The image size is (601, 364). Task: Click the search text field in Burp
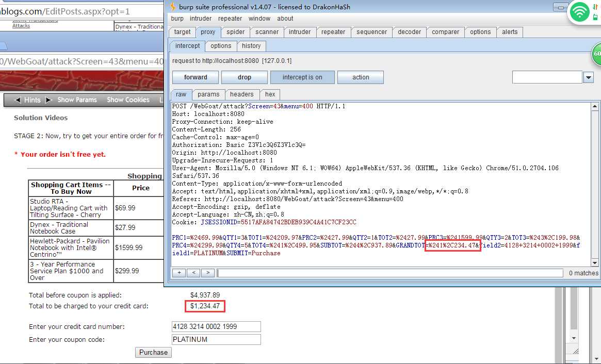[390, 273]
